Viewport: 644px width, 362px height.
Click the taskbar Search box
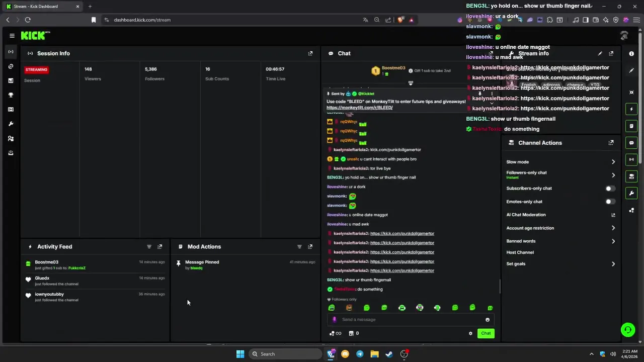click(285, 354)
